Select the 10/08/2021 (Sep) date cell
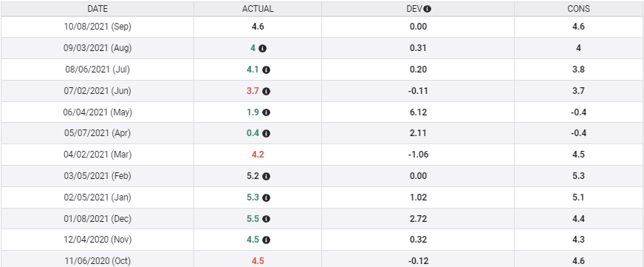Viewport: 644px width, 267px height. click(97, 27)
